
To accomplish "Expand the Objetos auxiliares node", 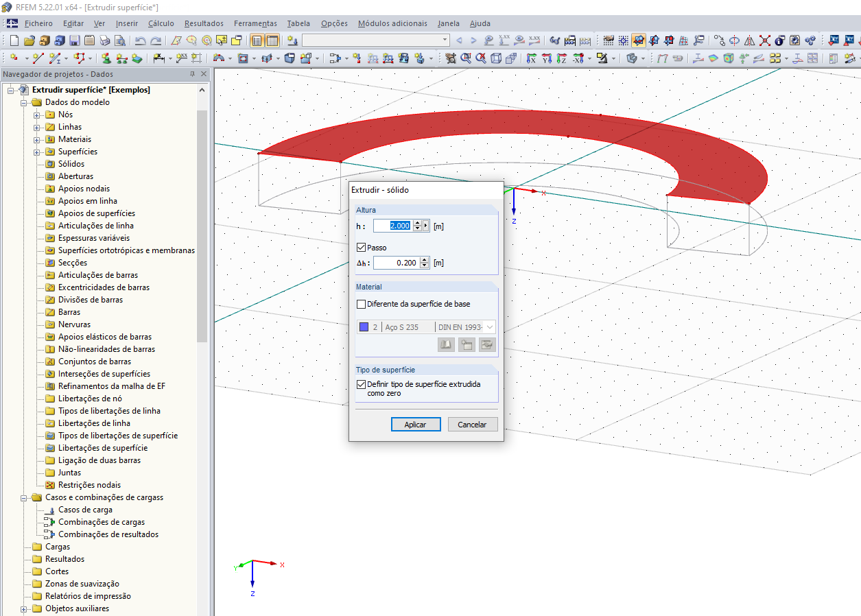I will 24,608.
